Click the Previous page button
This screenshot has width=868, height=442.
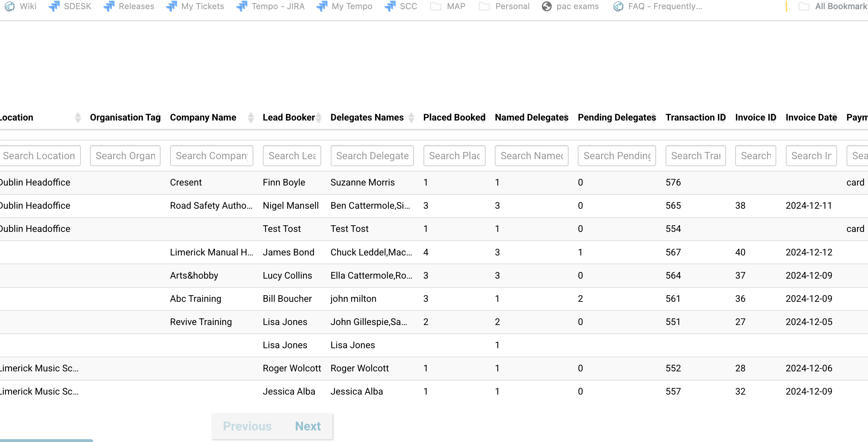[x=247, y=426]
